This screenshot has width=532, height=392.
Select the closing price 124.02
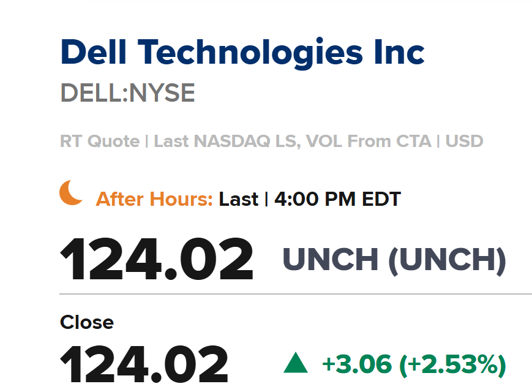point(144,364)
